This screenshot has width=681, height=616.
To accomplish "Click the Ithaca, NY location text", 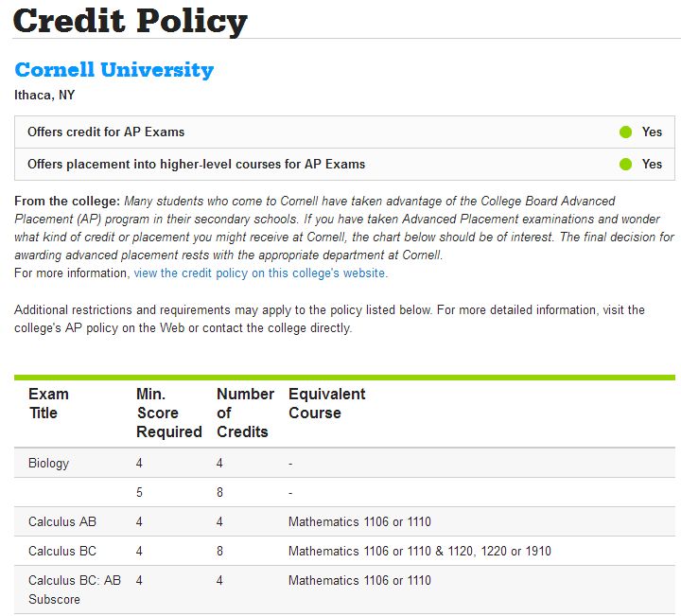I will 44,95.
